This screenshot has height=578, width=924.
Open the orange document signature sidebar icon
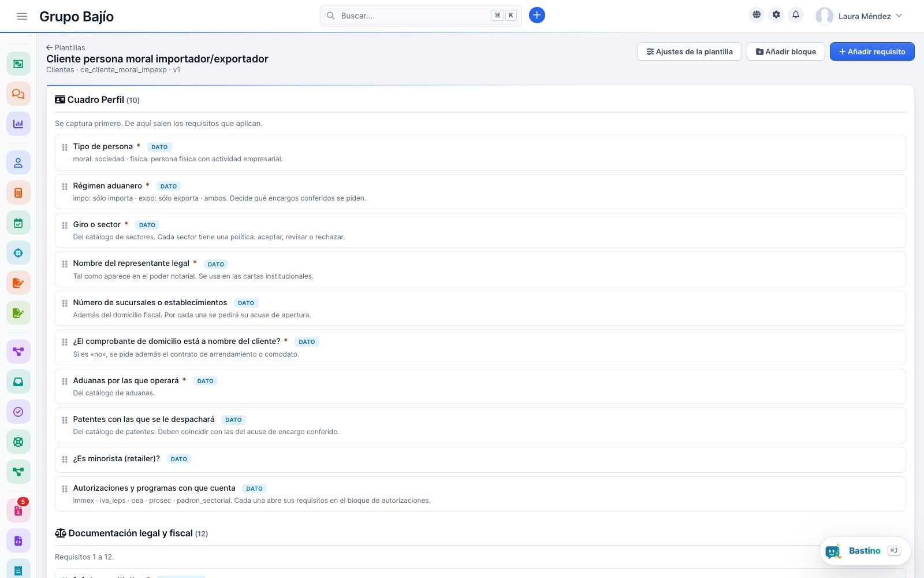click(x=18, y=283)
